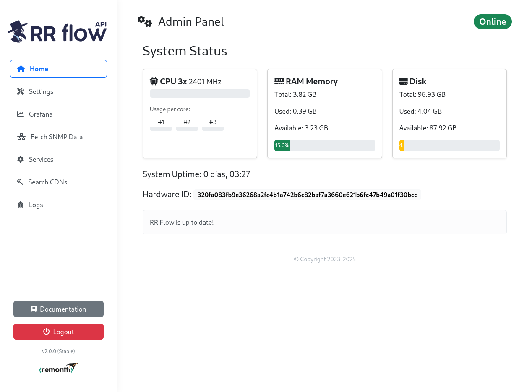Click the double-gears Admin Panel icon
Screen dimensions: 532x392
click(x=145, y=21)
